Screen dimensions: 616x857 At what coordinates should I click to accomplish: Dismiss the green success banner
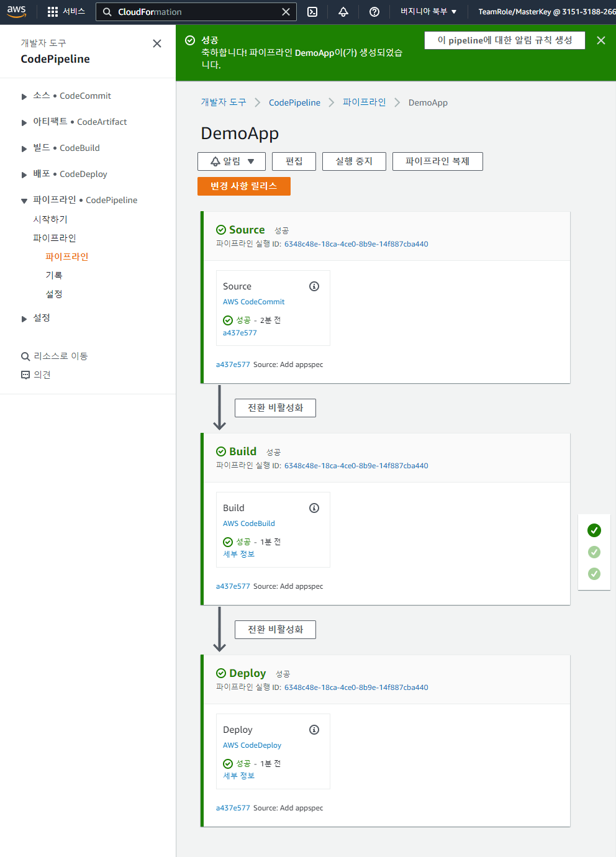[601, 40]
